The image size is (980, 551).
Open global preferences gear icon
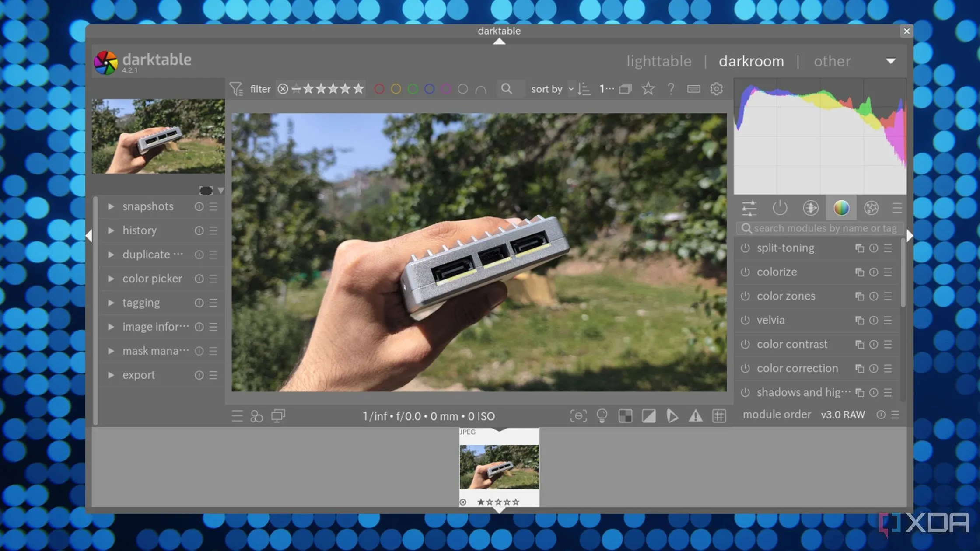(x=716, y=89)
